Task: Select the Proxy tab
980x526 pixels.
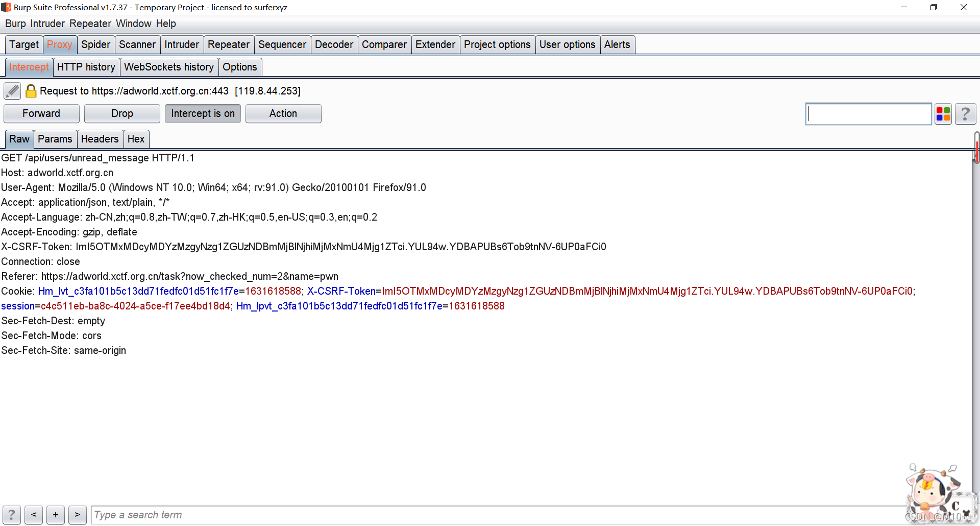Action: (x=60, y=44)
